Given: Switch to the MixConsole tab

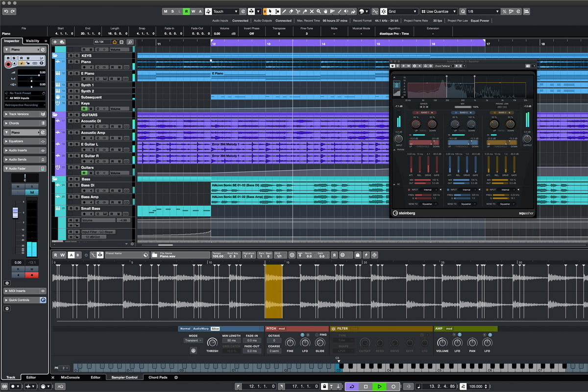Looking at the screenshot, I should (70, 377).
